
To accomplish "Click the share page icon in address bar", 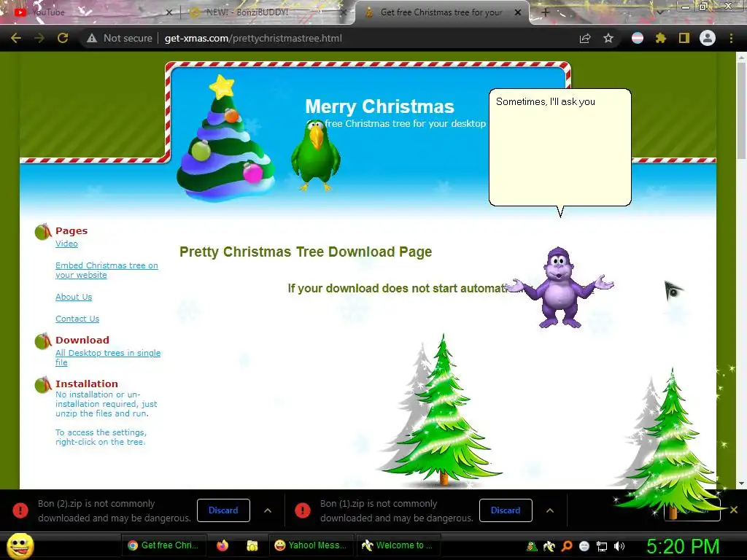I will (585, 38).
